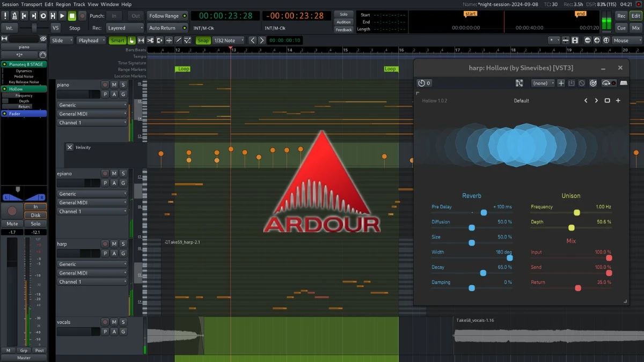Solo the epiano track
644x362 pixels.
tap(123, 173)
